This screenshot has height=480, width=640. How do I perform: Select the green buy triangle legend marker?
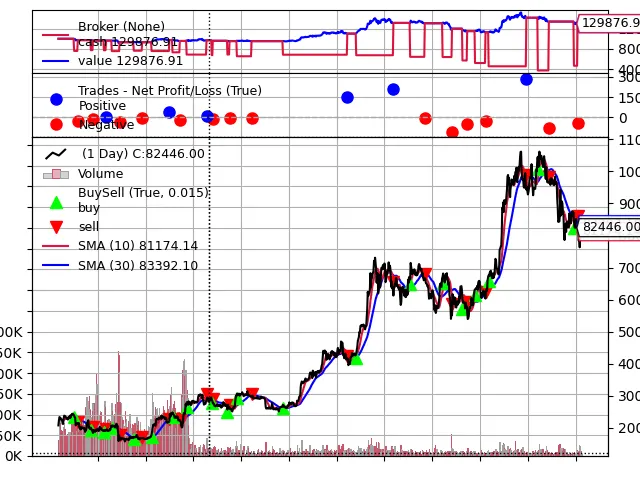pyautogui.click(x=56, y=203)
